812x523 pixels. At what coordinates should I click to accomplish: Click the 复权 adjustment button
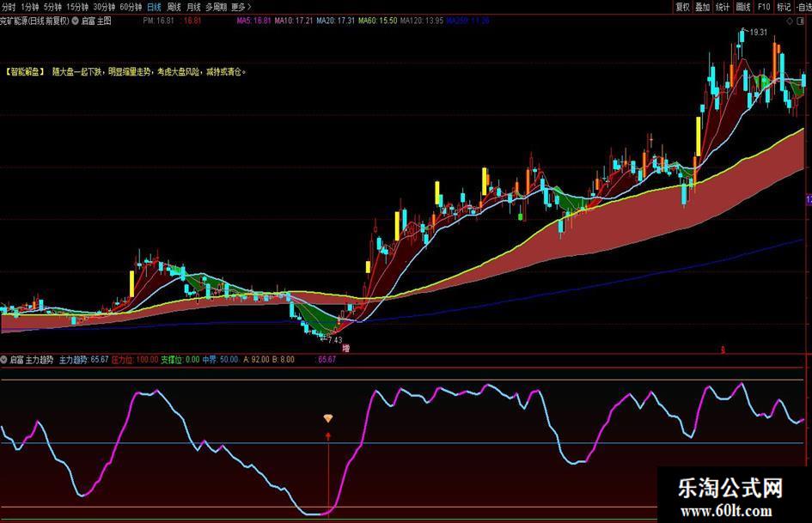tap(682, 7)
